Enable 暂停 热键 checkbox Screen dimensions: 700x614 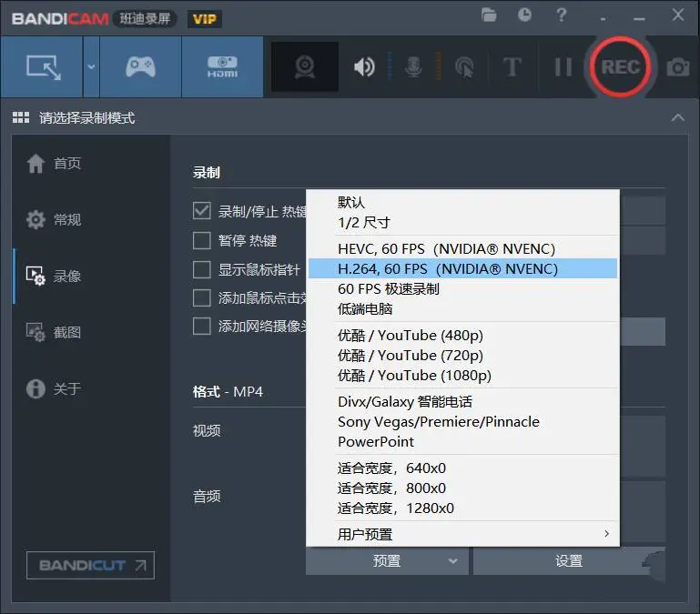coord(202,240)
